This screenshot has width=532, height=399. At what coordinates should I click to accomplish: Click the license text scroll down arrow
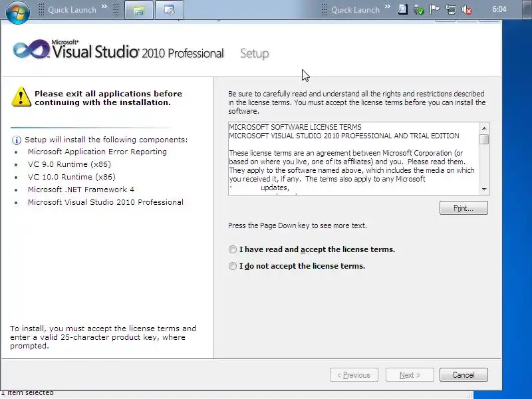click(484, 190)
